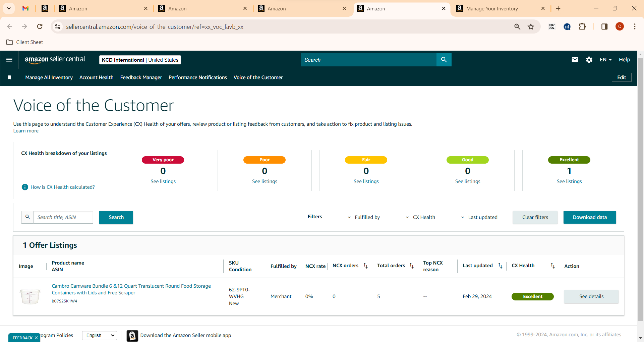Screen dimensions: 644x342
Task: Open the Chrome profile avatar
Action: [620, 26]
